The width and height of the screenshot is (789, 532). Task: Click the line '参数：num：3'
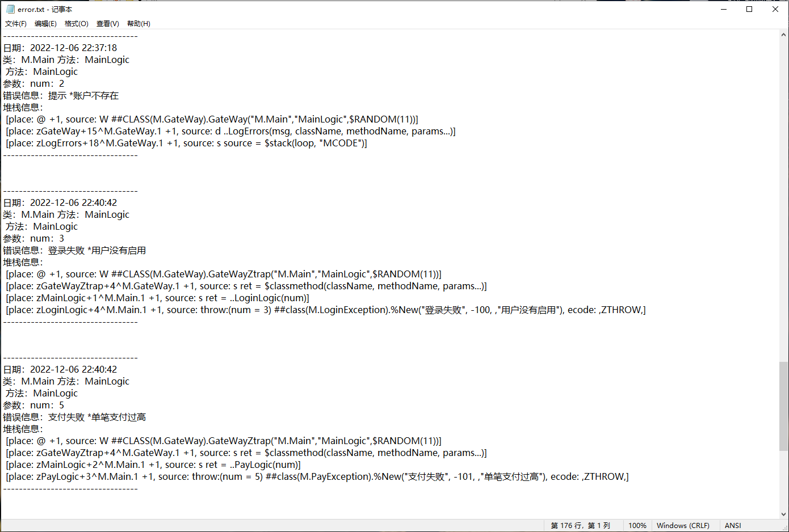(33, 238)
